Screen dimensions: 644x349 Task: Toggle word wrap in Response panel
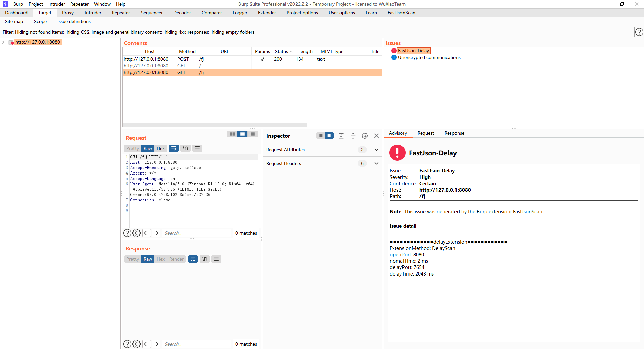tap(193, 259)
